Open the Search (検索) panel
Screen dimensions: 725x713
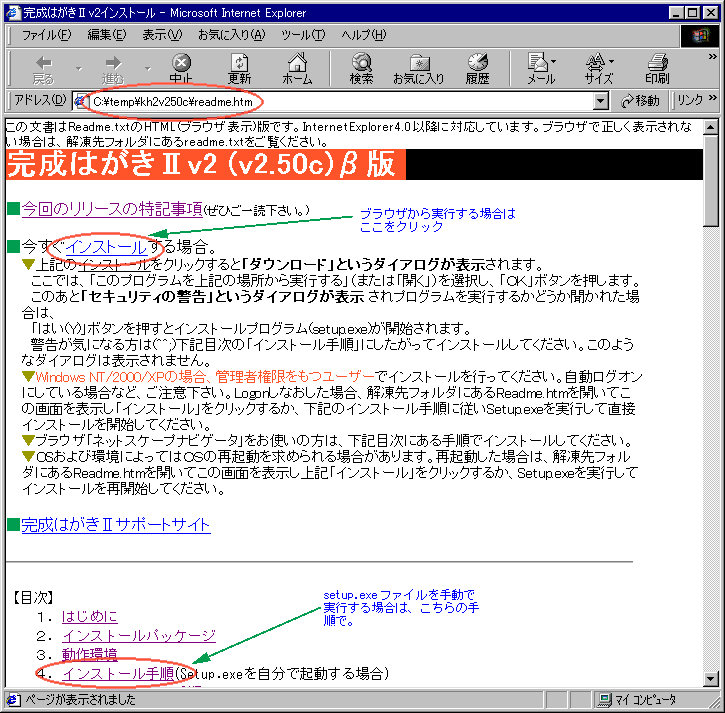[x=361, y=68]
